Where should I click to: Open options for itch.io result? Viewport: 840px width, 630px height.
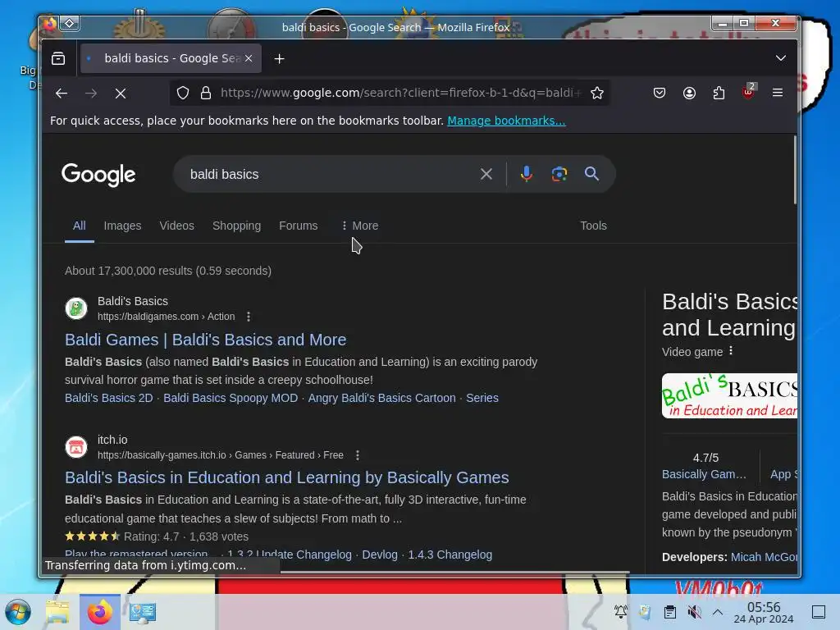coord(358,455)
